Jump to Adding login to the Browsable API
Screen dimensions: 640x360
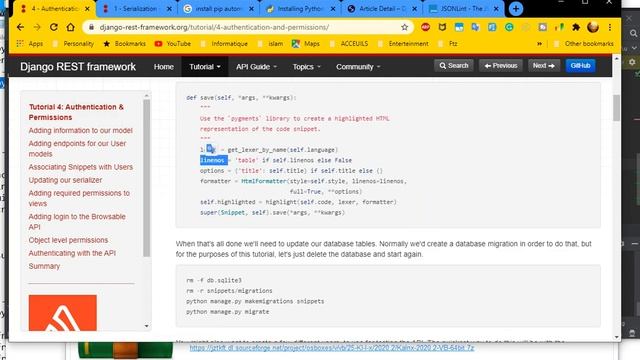coord(77,222)
